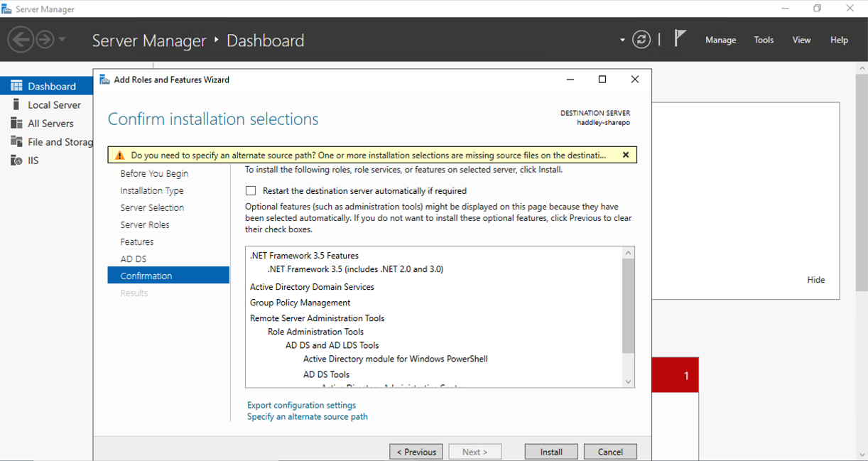Click the IIS icon in sidebar
The height and width of the screenshot is (461, 868).
16,160
